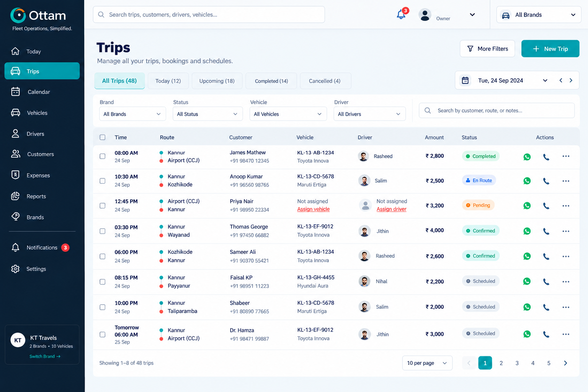Image resolution: width=588 pixels, height=392 pixels.
Task: Select all trips with header checkbox
Action: coord(103,137)
